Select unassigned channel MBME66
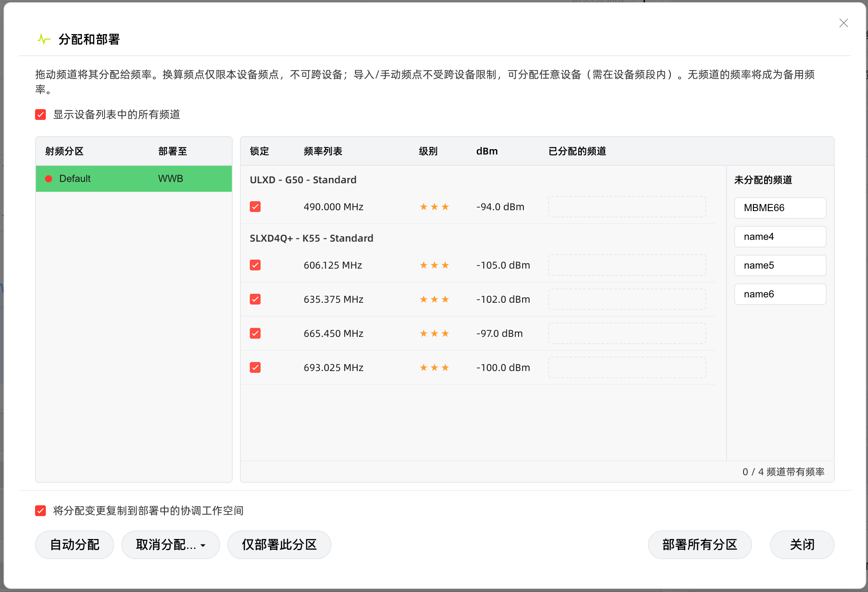 [x=780, y=208]
